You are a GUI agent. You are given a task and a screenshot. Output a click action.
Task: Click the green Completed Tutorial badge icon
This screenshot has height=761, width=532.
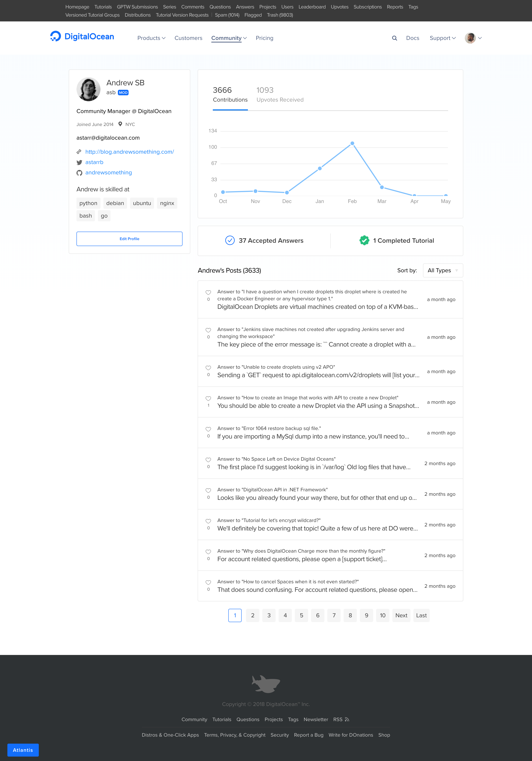pyautogui.click(x=364, y=241)
